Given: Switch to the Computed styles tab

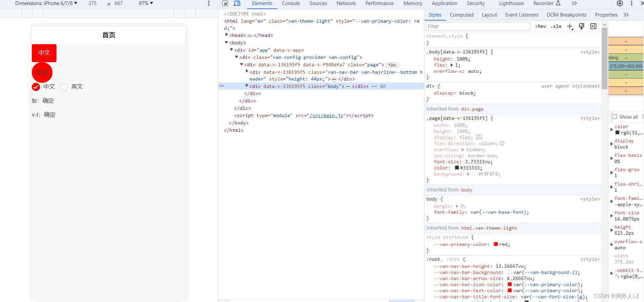Looking at the screenshot, I should pyautogui.click(x=461, y=15).
